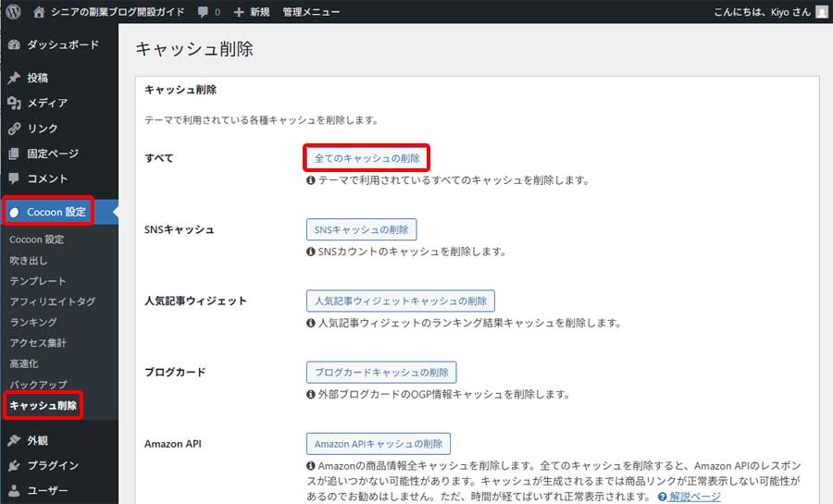Click the Amazon APIキャッシュの削除 button
833x504 pixels.
[379, 444]
